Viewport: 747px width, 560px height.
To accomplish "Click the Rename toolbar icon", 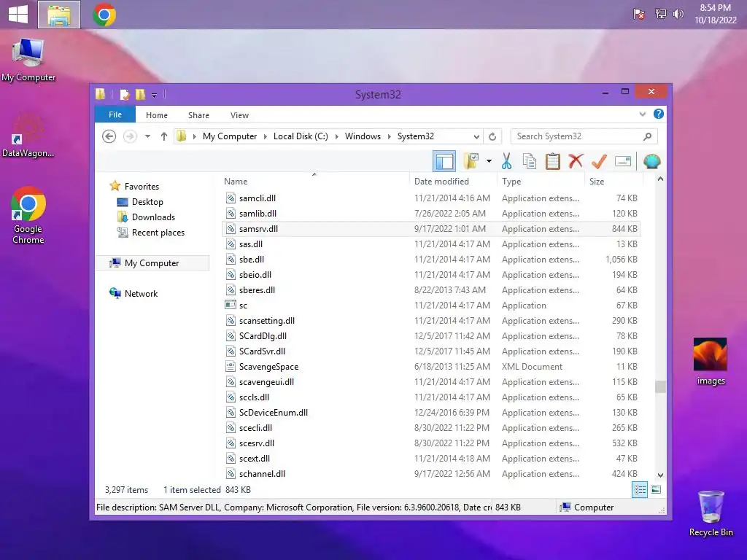I will pyautogui.click(x=623, y=161).
